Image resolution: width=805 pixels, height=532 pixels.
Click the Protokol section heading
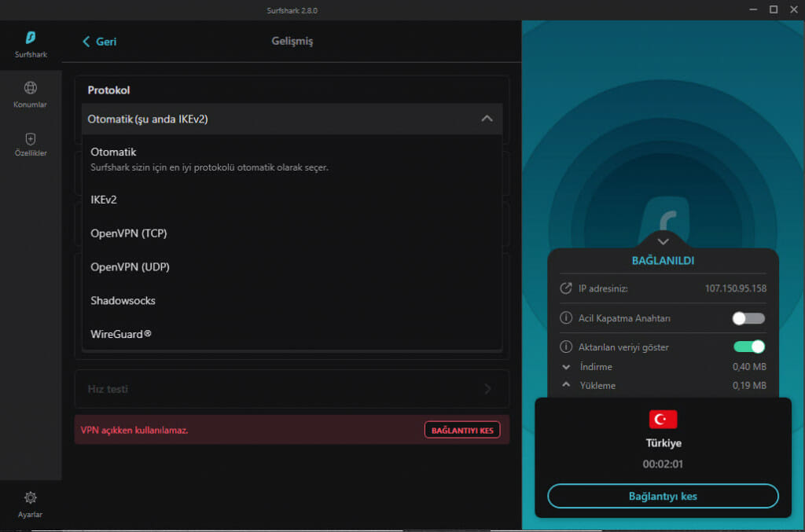[108, 90]
